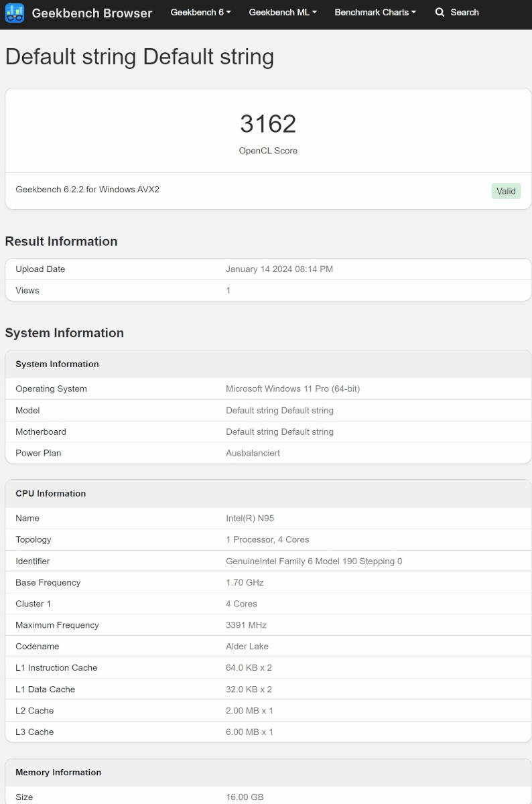Select the OpenCL score 3162
This screenshot has width=532, height=804.
coord(268,124)
